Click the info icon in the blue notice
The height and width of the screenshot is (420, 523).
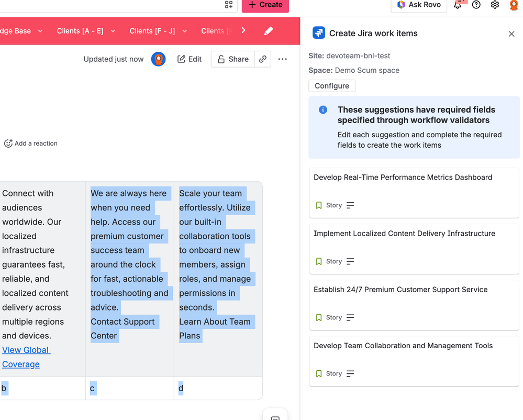[323, 110]
